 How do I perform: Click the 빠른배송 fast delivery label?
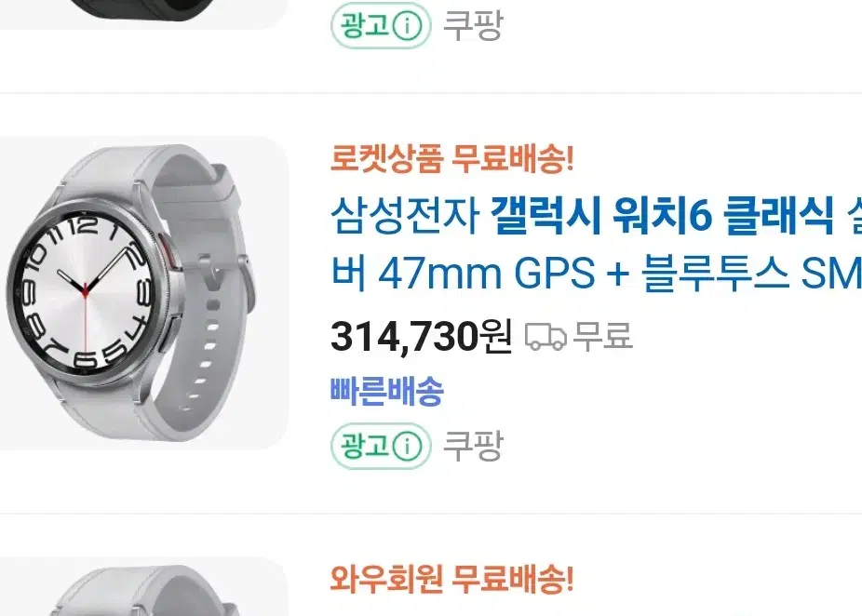[x=387, y=391]
